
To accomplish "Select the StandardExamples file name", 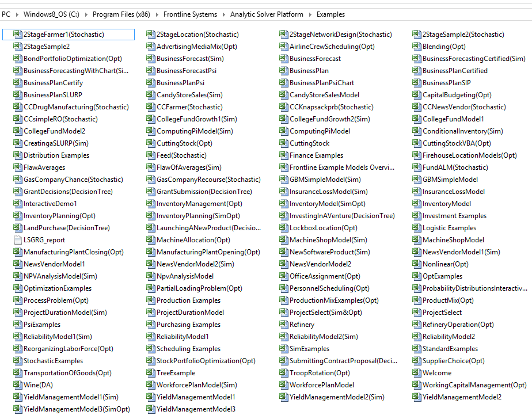I will coord(450,349).
